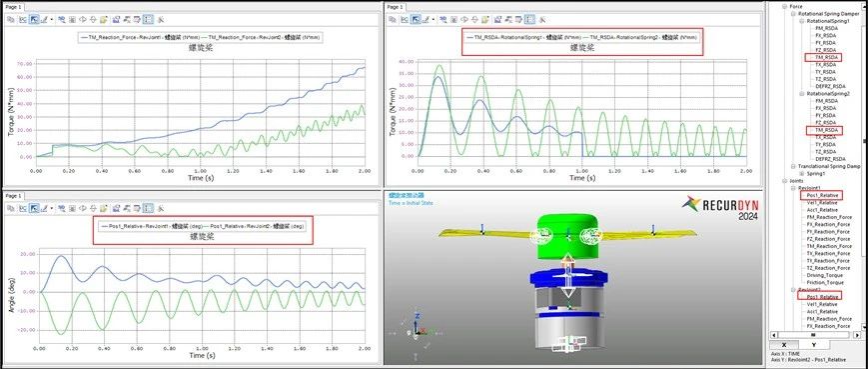Open Page 1 tab of the RSDA torque plot
The height and width of the screenshot is (369, 868).
pyautogui.click(x=396, y=7)
